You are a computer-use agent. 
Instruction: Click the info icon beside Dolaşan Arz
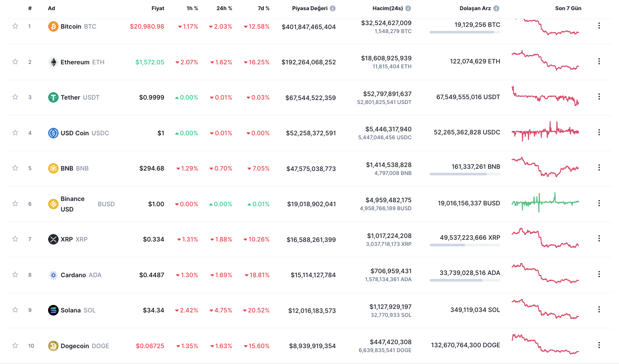point(496,8)
